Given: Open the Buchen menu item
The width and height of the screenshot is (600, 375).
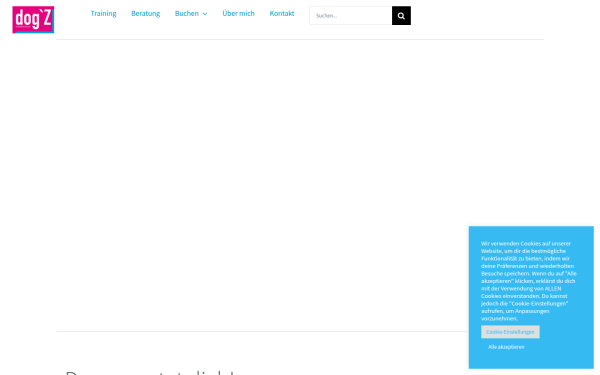Looking at the screenshot, I should click(187, 13).
